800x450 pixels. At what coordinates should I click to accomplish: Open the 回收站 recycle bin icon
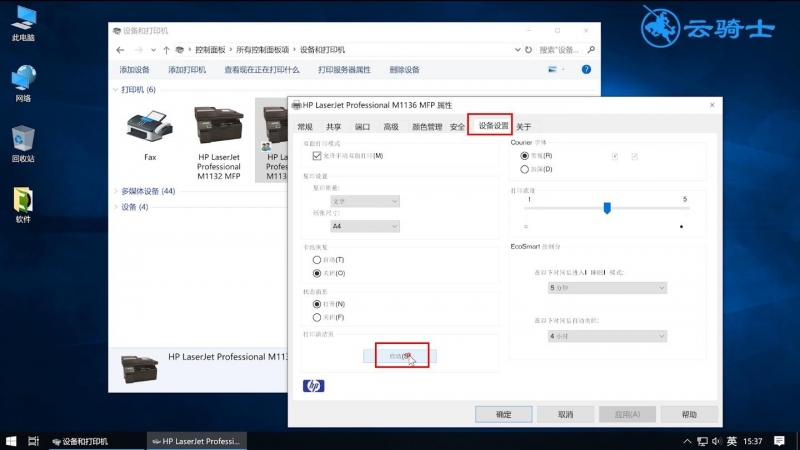(23, 144)
